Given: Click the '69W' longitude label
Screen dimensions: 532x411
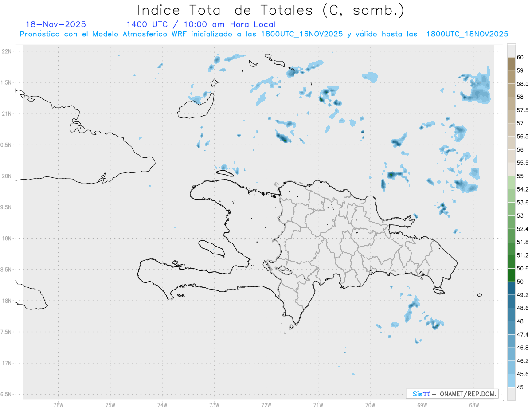Looking at the screenshot, I should pos(422,404).
